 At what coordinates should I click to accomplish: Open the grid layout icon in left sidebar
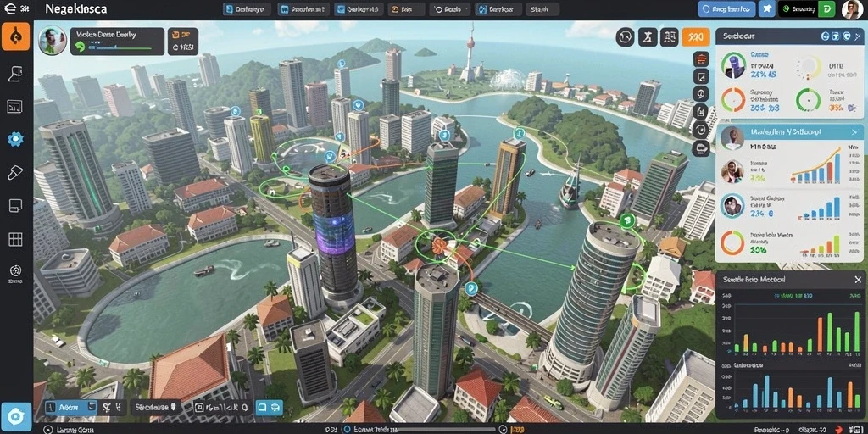(x=15, y=239)
